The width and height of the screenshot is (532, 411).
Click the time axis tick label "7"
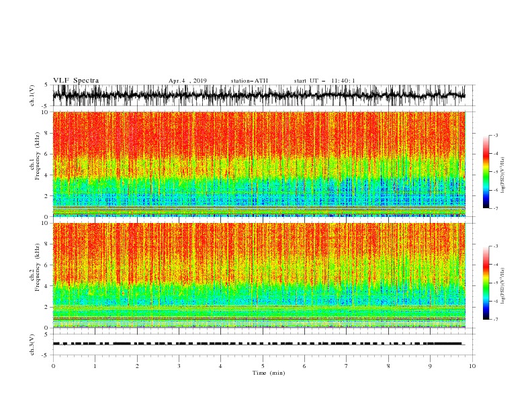(x=347, y=366)
